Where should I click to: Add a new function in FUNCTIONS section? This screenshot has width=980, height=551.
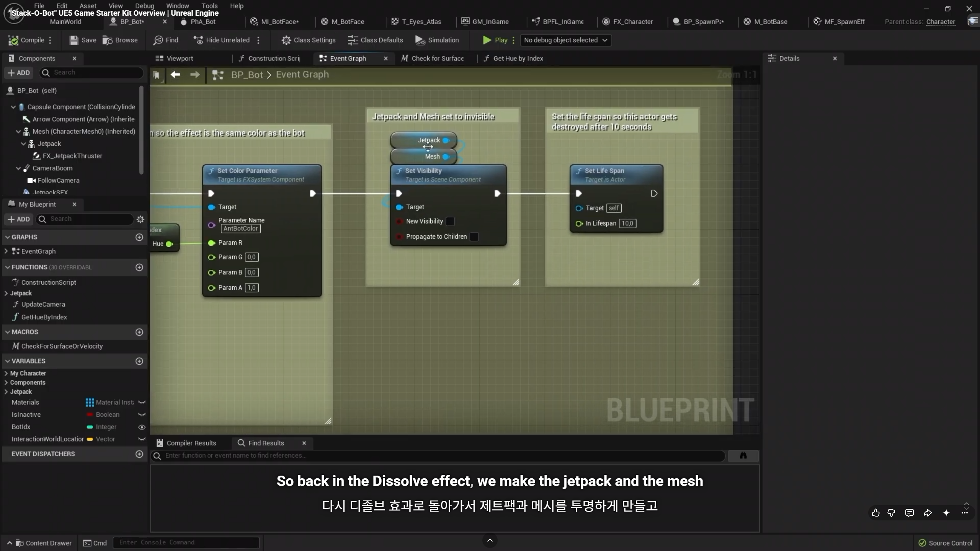coord(139,267)
